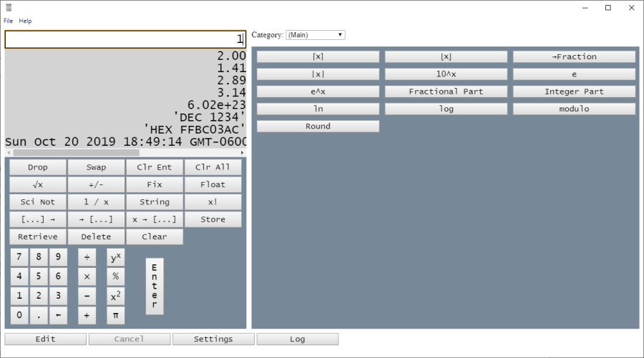
Task: Tap digit 8 on keypad
Action: pyautogui.click(x=39, y=257)
